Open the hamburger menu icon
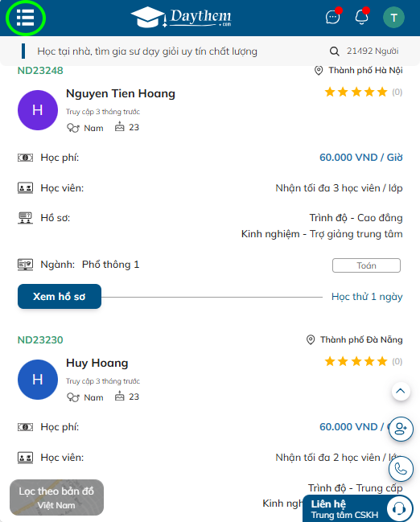The height and width of the screenshot is (522, 420). pyautogui.click(x=25, y=18)
